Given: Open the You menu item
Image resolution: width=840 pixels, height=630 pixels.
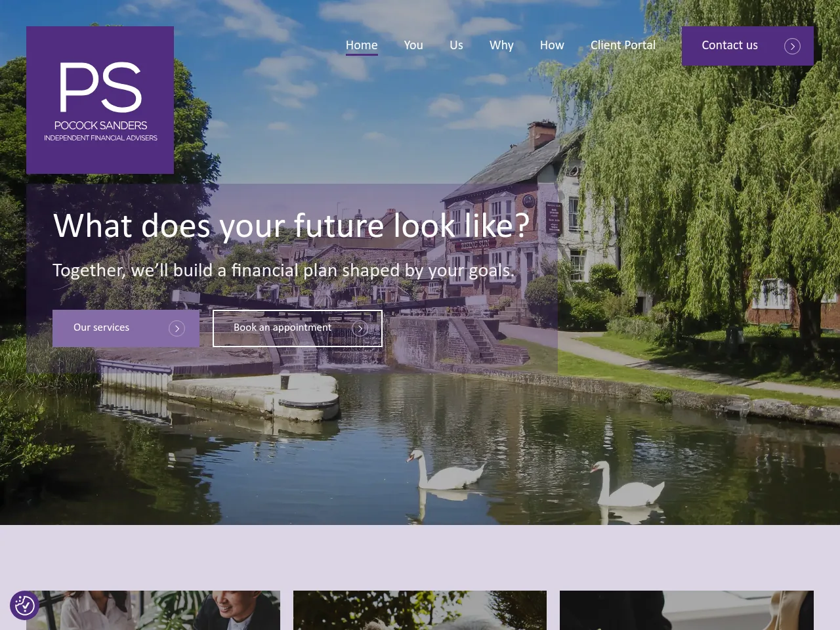Looking at the screenshot, I should point(413,45).
